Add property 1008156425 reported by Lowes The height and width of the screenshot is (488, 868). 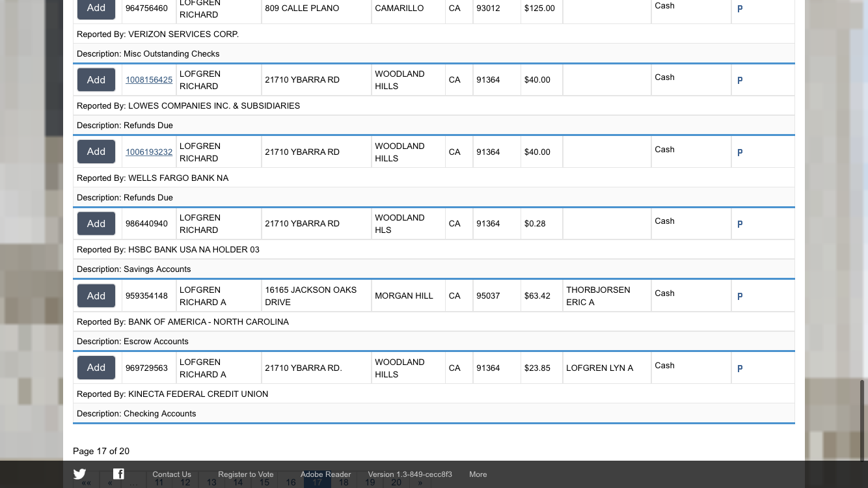(x=96, y=79)
